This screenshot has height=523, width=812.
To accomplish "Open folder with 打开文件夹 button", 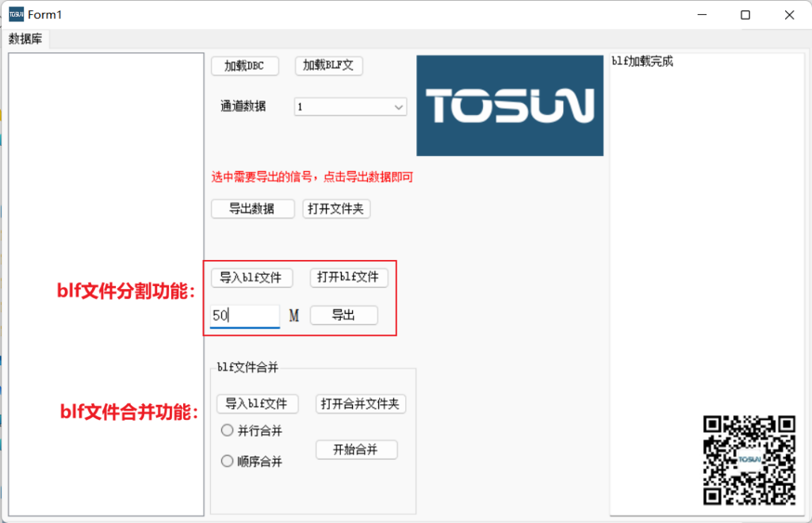I will 336,209.
